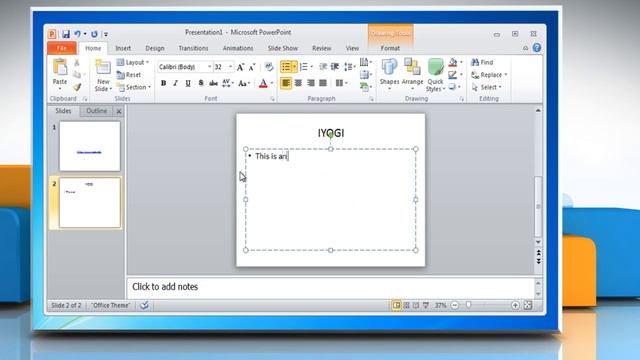
Task: Decrease font size with Shrink Font
Action: (252, 67)
